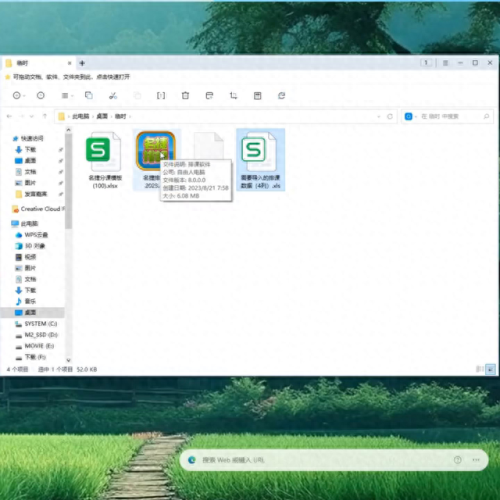Open search engine dropdown arrow in search box
Viewport: 500px width, 500px height.
pyautogui.click(x=416, y=116)
